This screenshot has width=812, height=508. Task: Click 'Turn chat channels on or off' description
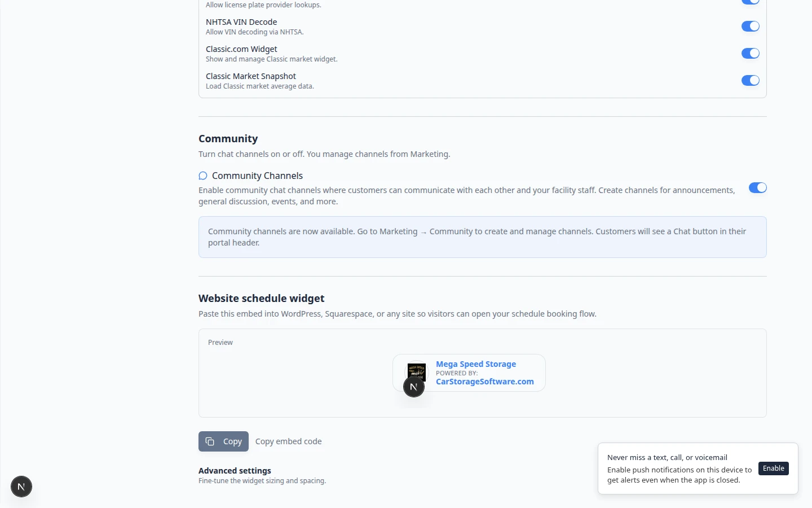[324, 154]
